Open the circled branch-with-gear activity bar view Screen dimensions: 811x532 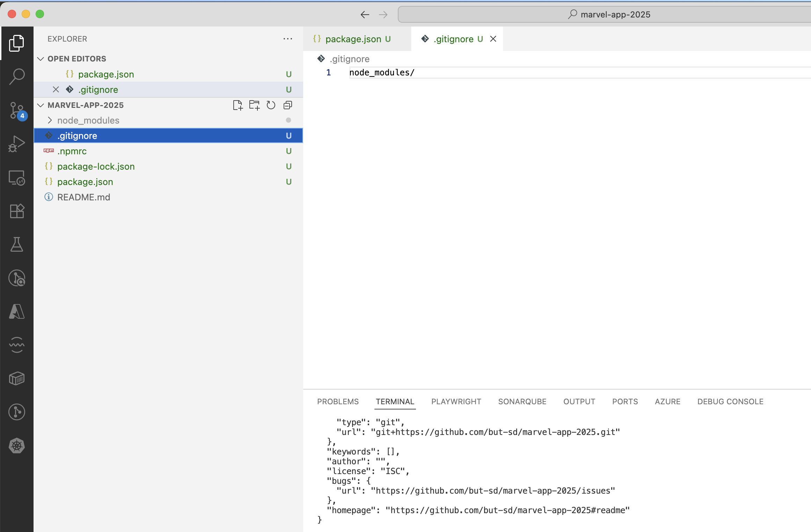(16, 278)
